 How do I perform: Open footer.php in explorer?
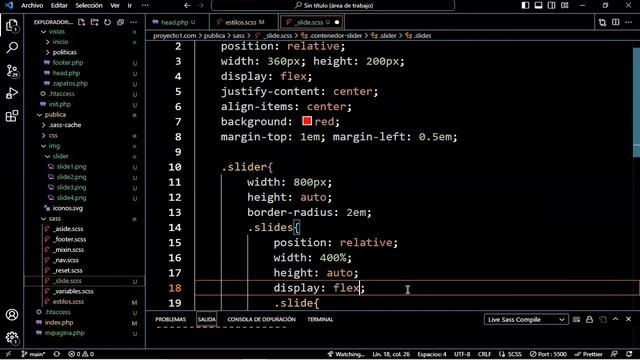(x=68, y=62)
